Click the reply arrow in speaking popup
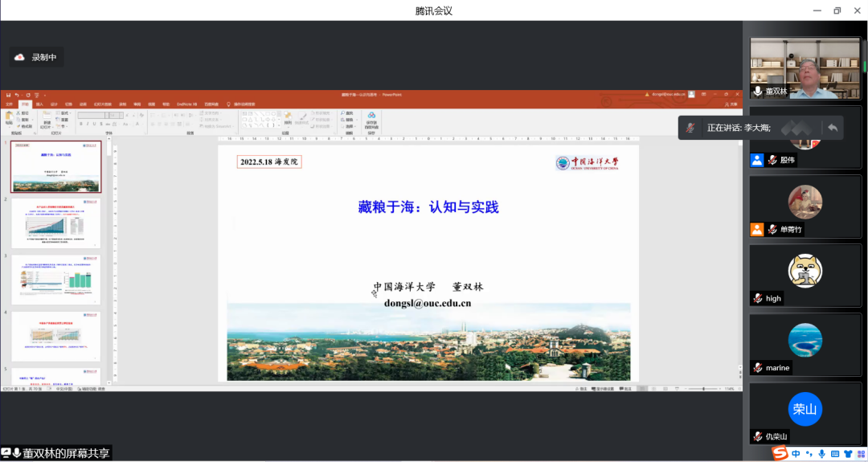The image size is (868, 462). coord(833,128)
